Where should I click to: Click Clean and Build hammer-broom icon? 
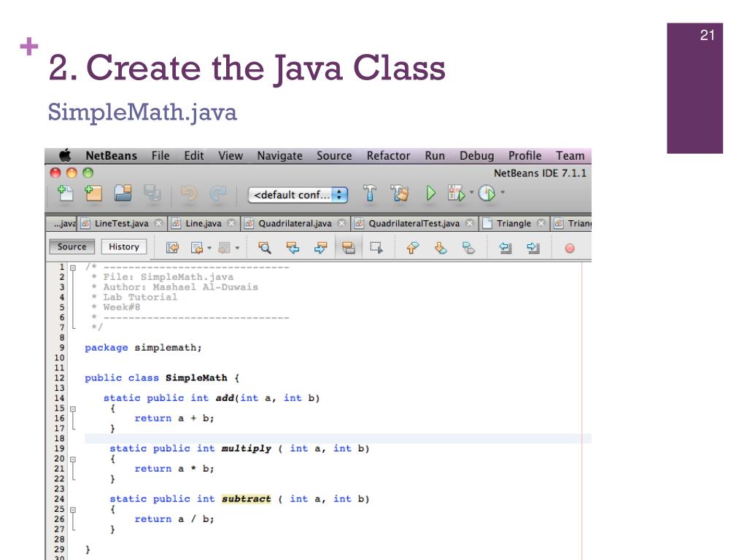400,193
